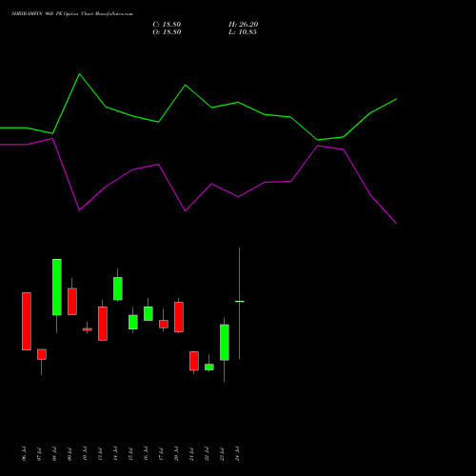Click the 14 Jul date label
Screen dimensions: 476x476
tap(115, 453)
